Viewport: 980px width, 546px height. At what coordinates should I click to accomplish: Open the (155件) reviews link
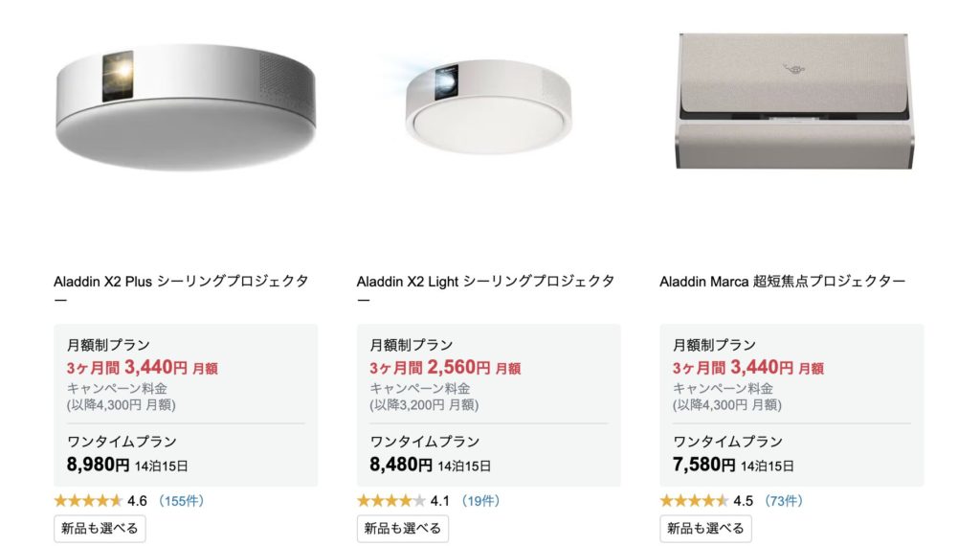click(181, 500)
